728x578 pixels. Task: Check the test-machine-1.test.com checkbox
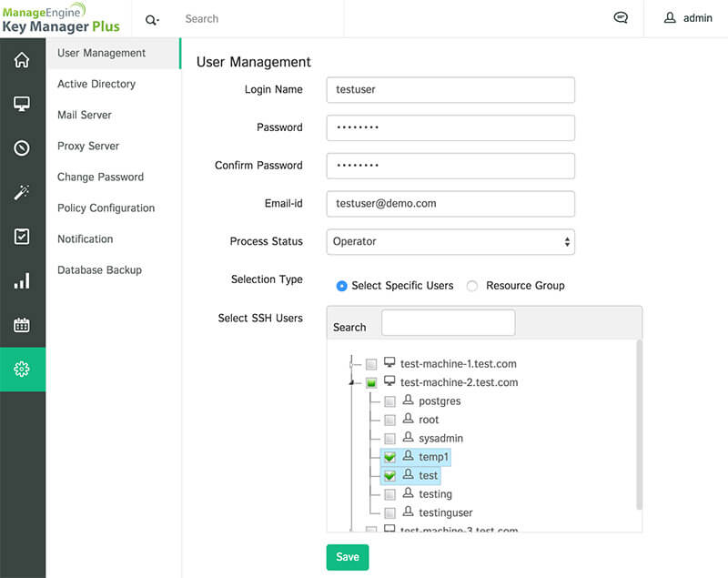tap(371, 364)
